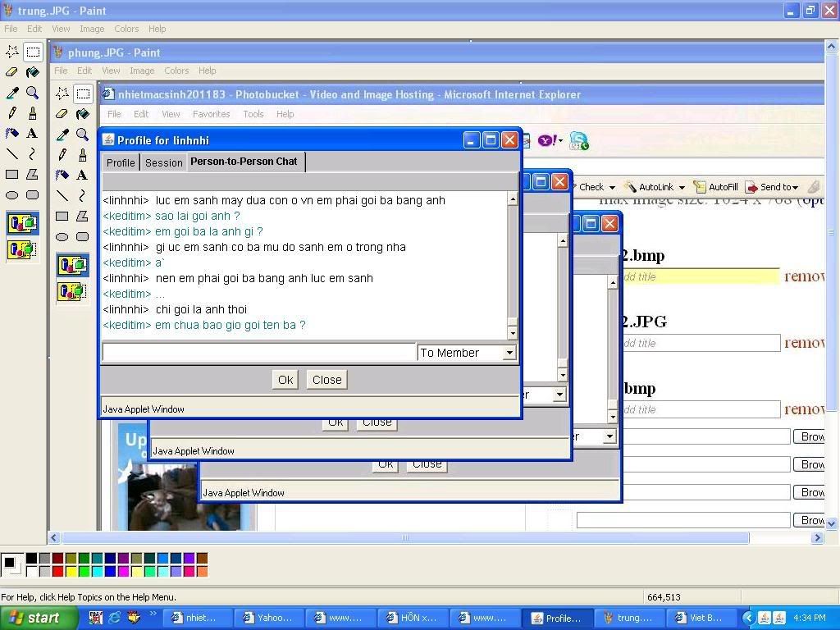Pick red from the color palette
Screen dimensions: 840x630
(58, 572)
